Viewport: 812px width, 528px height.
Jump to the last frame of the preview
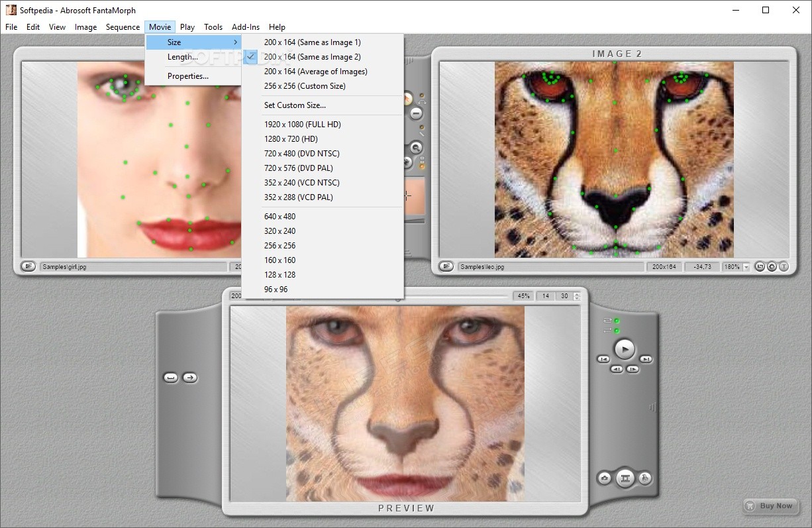pos(646,359)
